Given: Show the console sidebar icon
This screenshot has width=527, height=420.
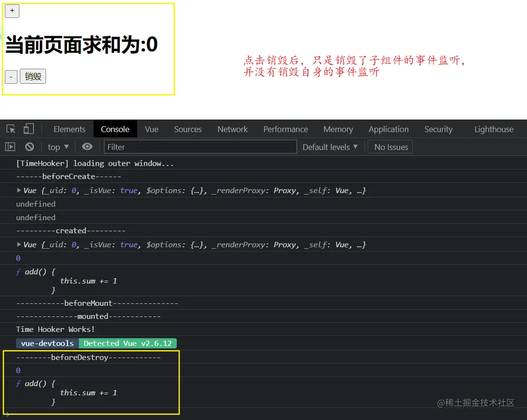Looking at the screenshot, I should (10, 147).
